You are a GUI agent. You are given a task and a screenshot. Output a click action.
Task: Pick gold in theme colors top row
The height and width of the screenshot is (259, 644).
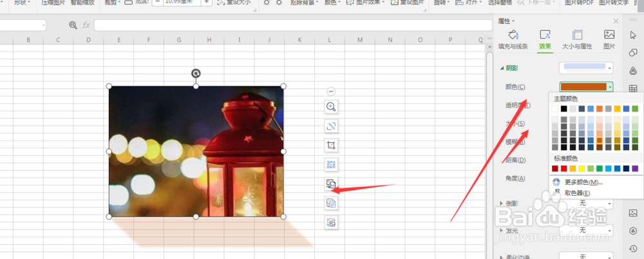pyautogui.click(x=618, y=109)
